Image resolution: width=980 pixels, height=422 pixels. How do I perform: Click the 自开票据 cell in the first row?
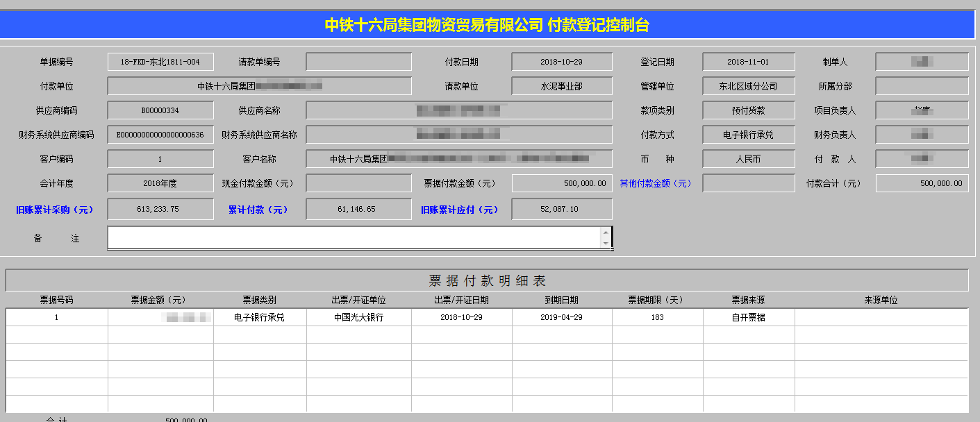[748, 317]
